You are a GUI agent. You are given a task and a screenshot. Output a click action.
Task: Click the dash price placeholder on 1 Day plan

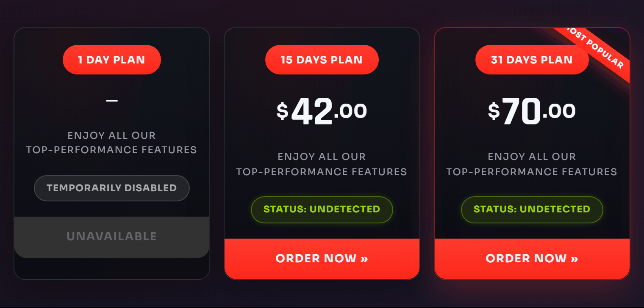[x=112, y=101]
